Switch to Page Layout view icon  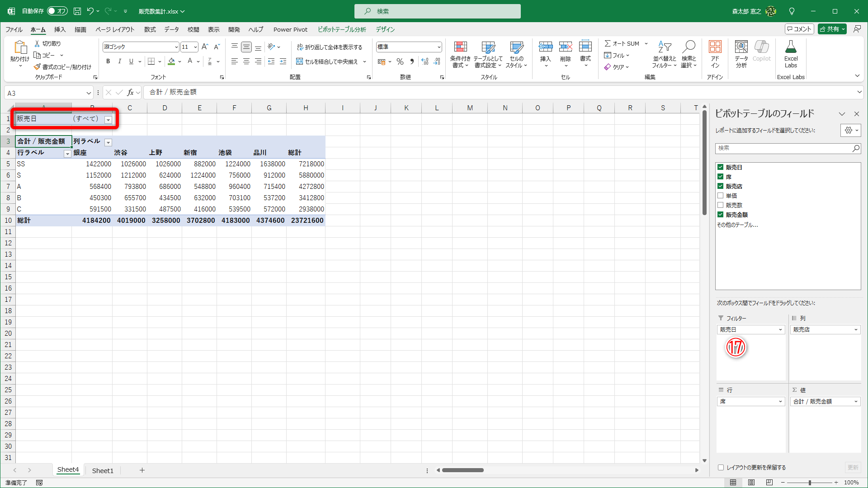pos(751,483)
